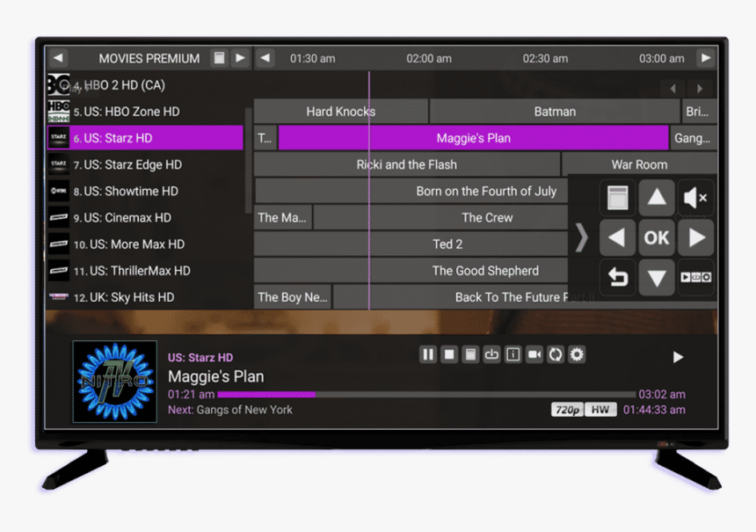Click the Starz logo beside channel 6
This screenshot has width=756, height=532.
tap(58, 138)
